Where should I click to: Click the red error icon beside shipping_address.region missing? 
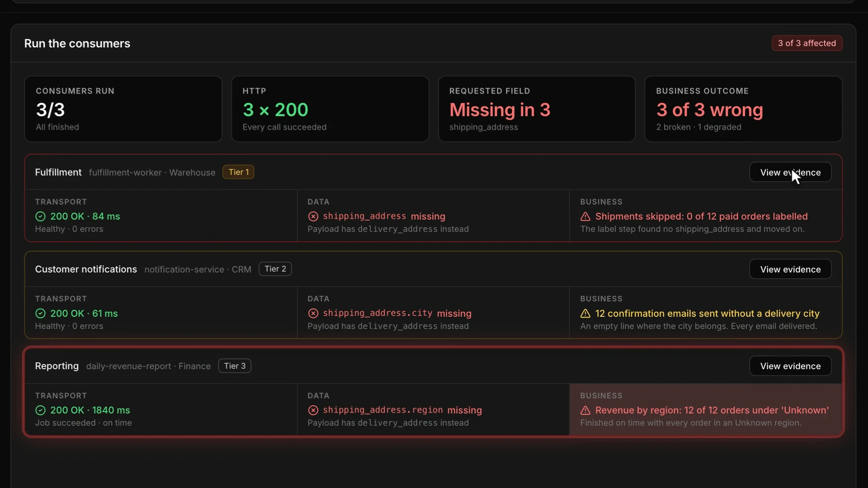313,410
